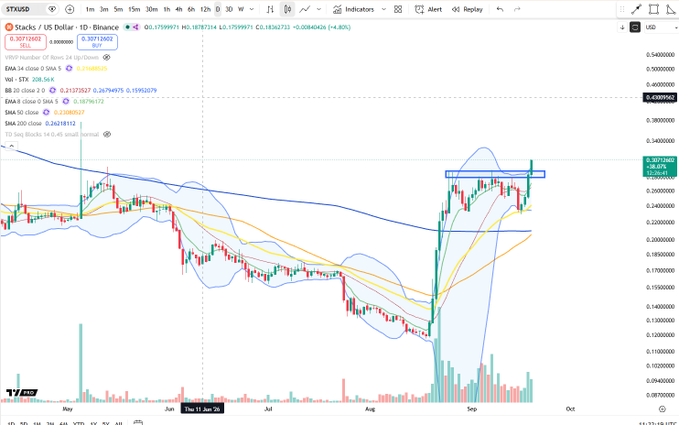The width and height of the screenshot is (679, 425).
Task: Select the 30m timeframe
Action: [152, 9]
